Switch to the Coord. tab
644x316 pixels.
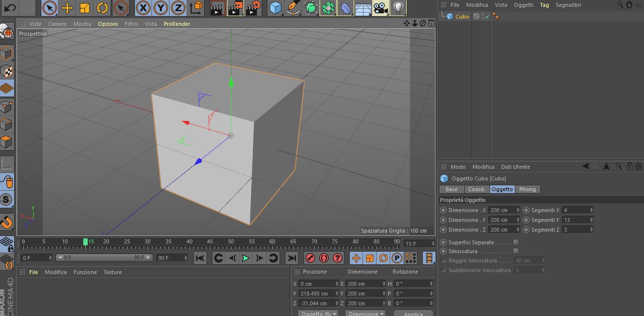point(476,189)
